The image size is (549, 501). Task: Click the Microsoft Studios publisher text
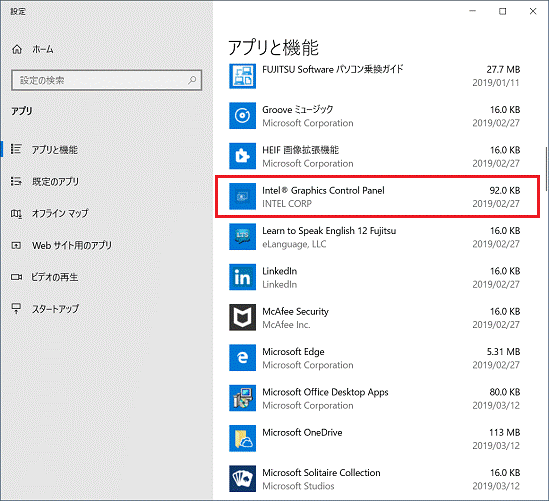(298, 486)
